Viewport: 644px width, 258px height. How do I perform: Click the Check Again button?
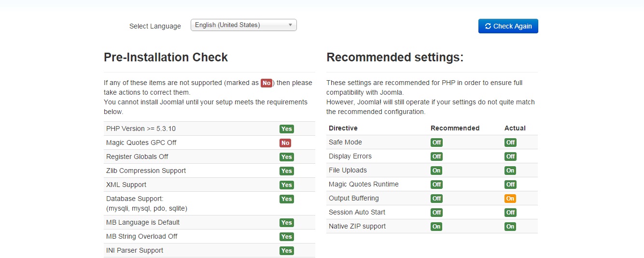(508, 26)
